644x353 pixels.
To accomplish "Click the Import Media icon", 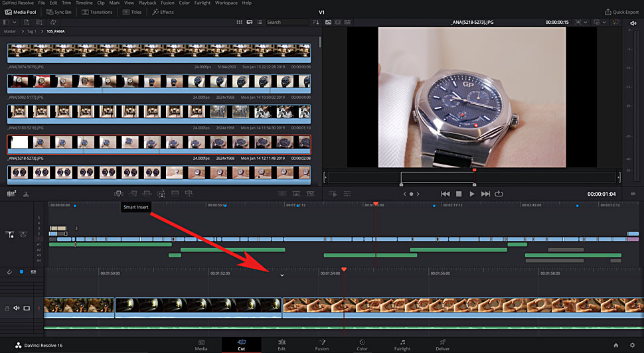I will coord(27,22).
